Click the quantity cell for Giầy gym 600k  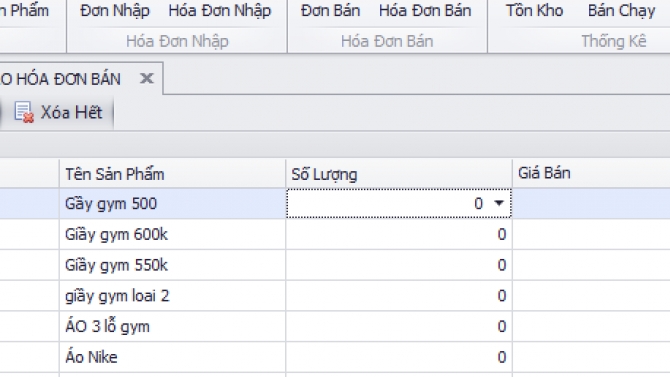399,234
